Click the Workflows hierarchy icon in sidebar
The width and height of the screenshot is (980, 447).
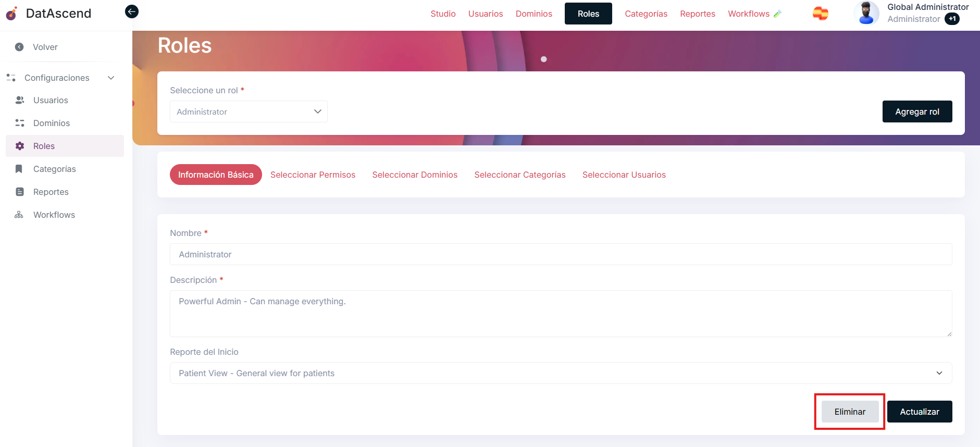click(x=19, y=215)
